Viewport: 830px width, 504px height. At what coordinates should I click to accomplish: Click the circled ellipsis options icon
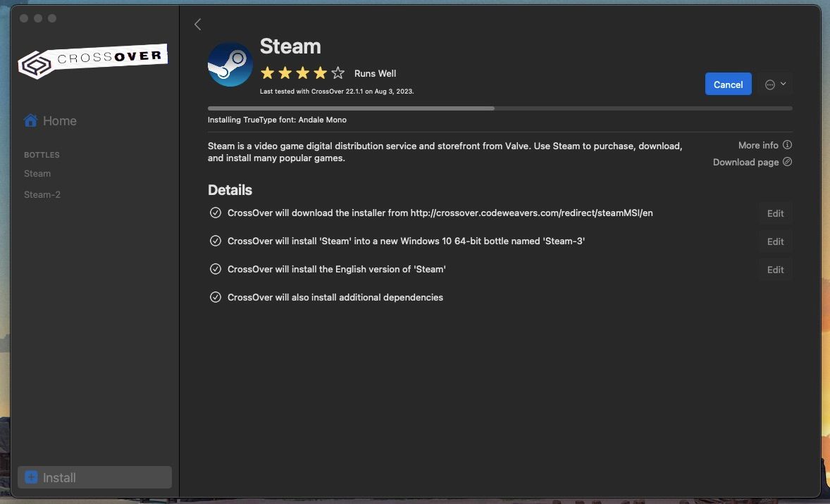click(x=770, y=84)
